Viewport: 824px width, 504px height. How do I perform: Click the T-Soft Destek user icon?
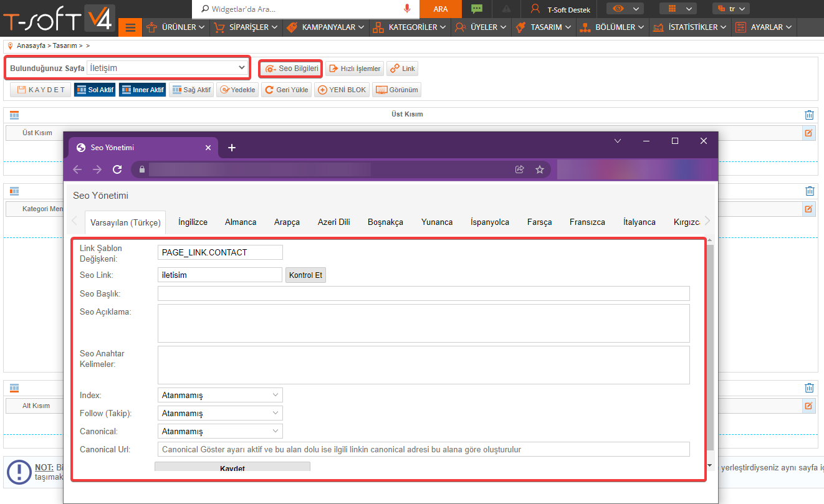click(535, 9)
